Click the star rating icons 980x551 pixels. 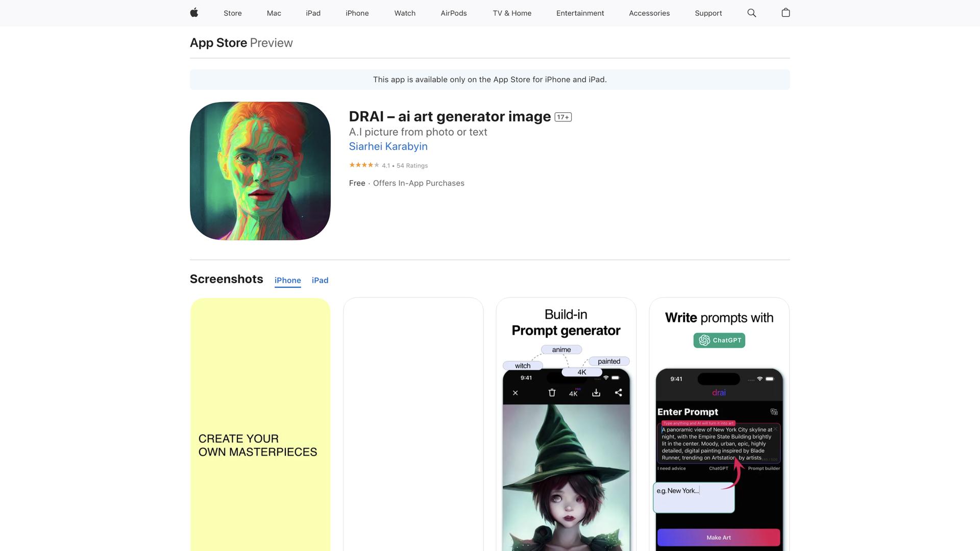coord(364,165)
